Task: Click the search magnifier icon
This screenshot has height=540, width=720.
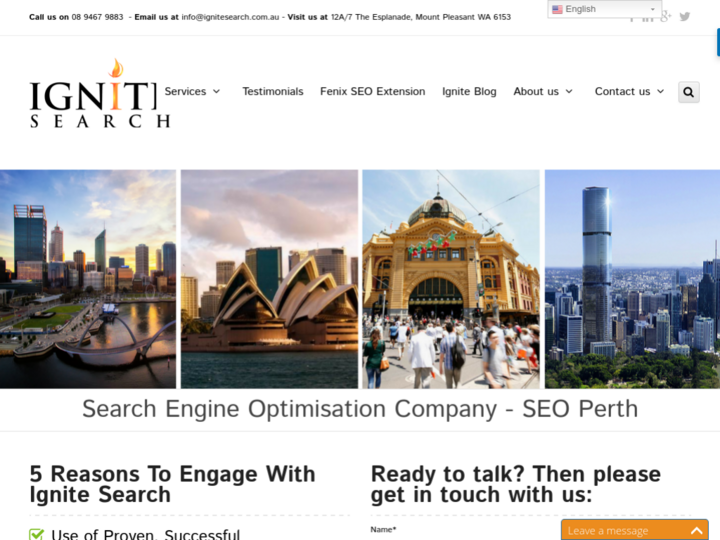Action: click(x=688, y=92)
